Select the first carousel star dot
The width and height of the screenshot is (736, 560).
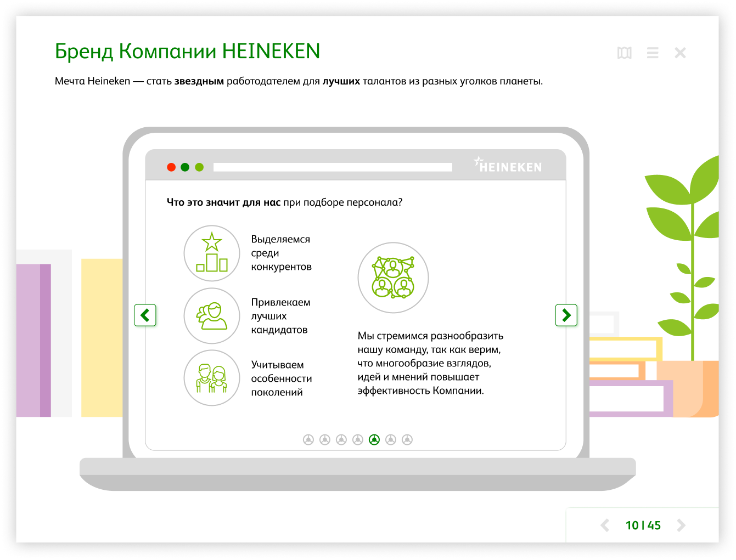pos(308,439)
